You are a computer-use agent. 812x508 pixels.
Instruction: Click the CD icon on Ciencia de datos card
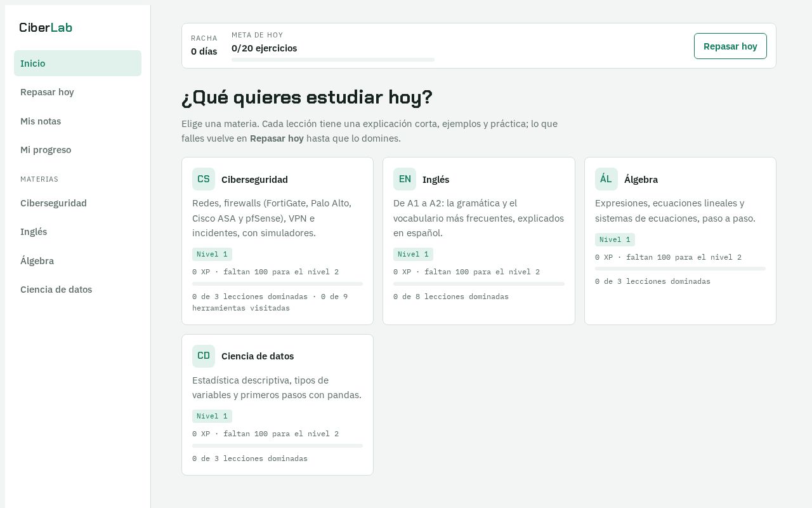coord(204,356)
